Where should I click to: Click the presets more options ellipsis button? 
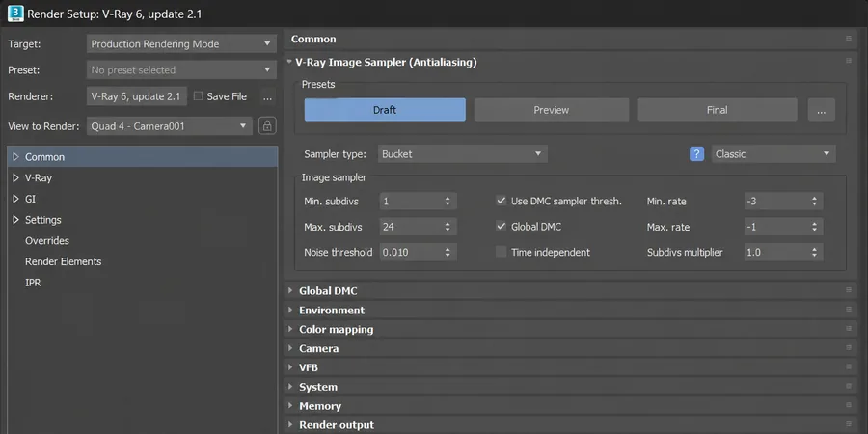(x=822, y=110)
